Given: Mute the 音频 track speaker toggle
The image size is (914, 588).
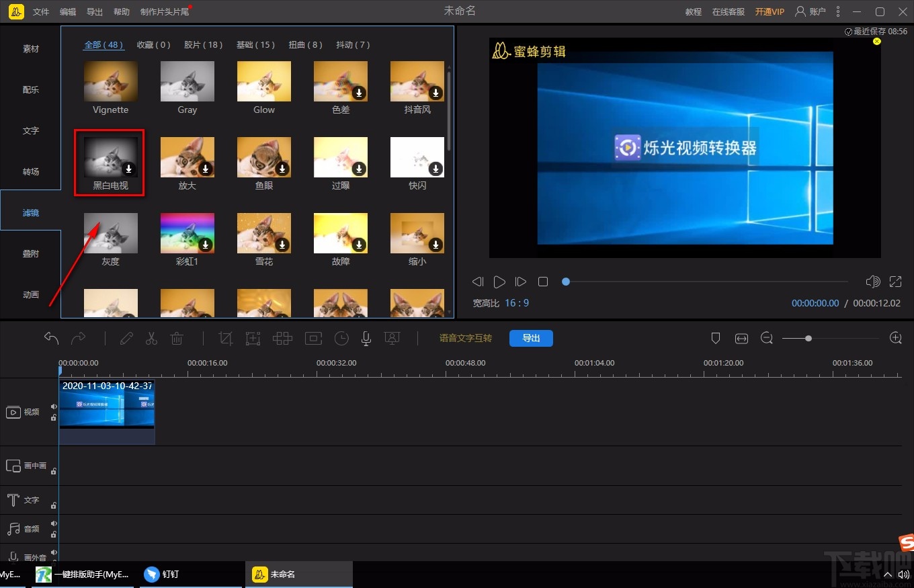Looking at the screenshot, I should (54, 523).
